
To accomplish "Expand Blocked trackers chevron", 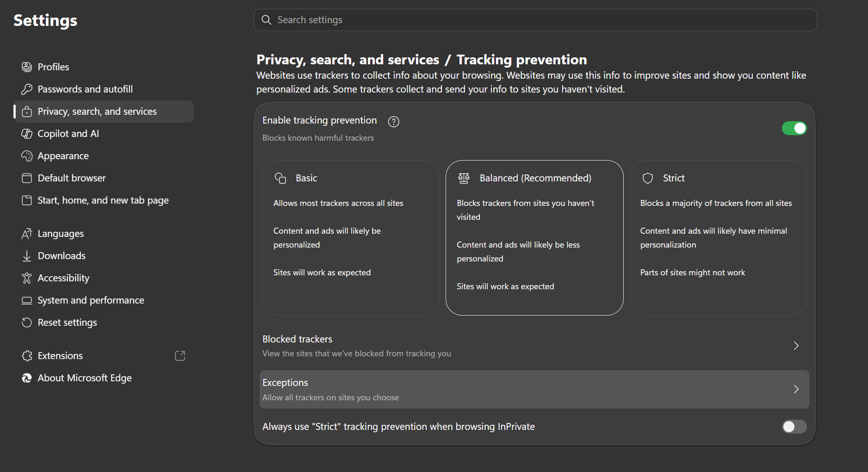I will (x=796, y=346).
